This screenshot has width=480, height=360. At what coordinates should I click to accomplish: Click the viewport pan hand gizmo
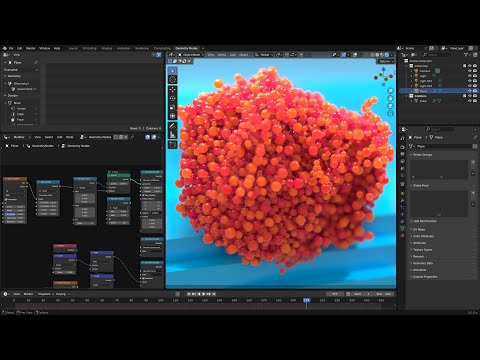[x=390, y=98]
